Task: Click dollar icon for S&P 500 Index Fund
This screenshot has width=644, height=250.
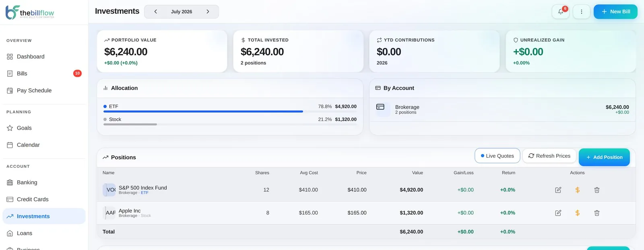Action: pos(578,190)
